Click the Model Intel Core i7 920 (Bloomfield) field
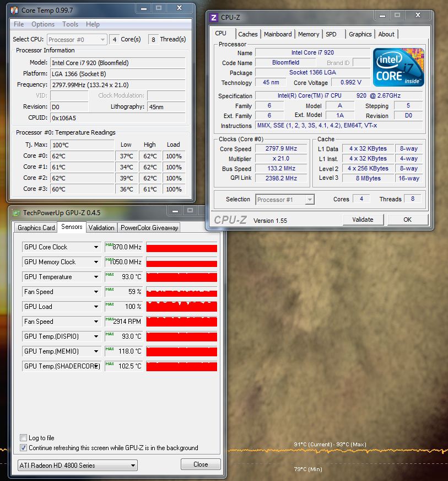 coord(118,63)
